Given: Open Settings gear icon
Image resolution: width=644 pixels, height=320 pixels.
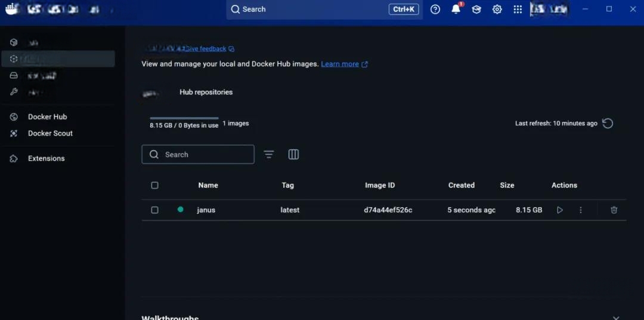Looking at the screenshot, I should click(x=497, y=9).
